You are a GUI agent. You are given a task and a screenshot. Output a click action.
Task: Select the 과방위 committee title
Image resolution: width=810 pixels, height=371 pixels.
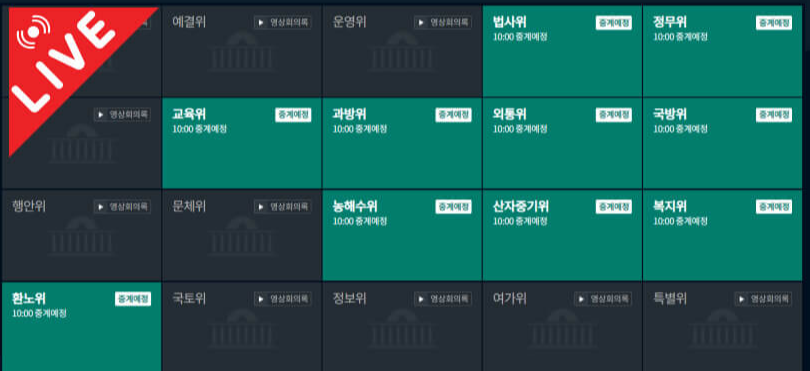coord(349,114)
